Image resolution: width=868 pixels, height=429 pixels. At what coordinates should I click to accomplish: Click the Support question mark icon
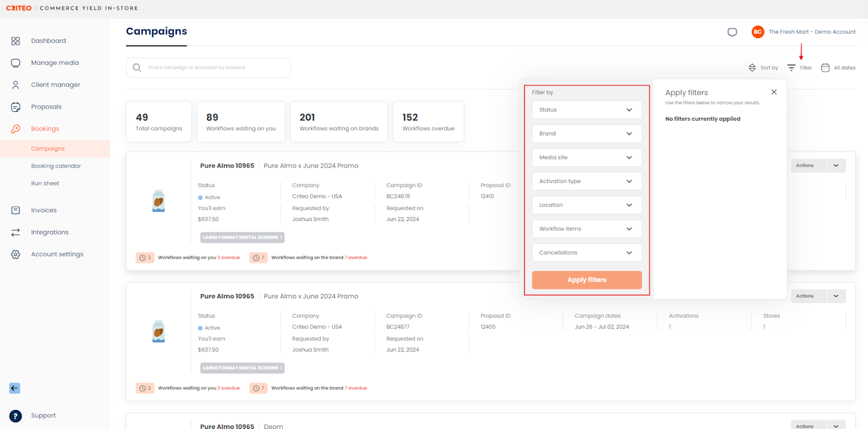[16, 416]
